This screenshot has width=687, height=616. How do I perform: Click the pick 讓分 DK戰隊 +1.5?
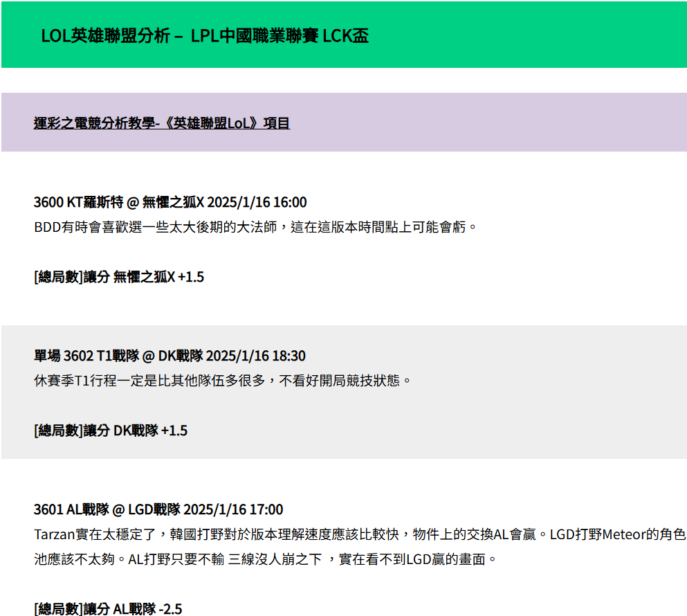coord(111,431)
